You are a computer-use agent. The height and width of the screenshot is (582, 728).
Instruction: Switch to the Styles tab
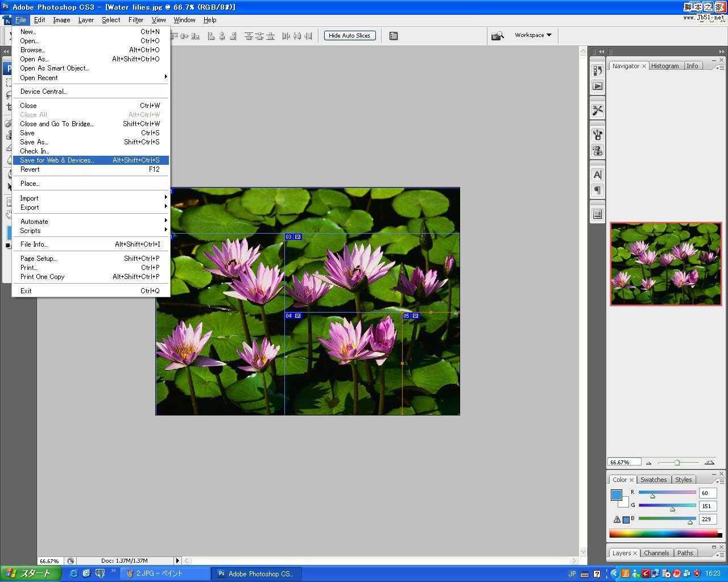pos(683,480)
